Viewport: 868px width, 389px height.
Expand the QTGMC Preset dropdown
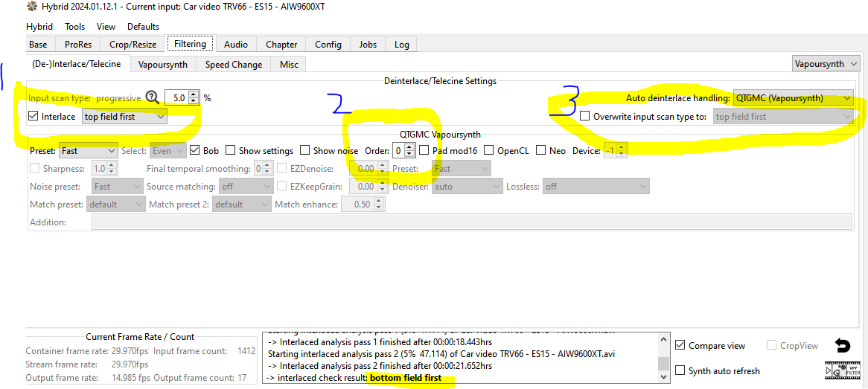89,151
